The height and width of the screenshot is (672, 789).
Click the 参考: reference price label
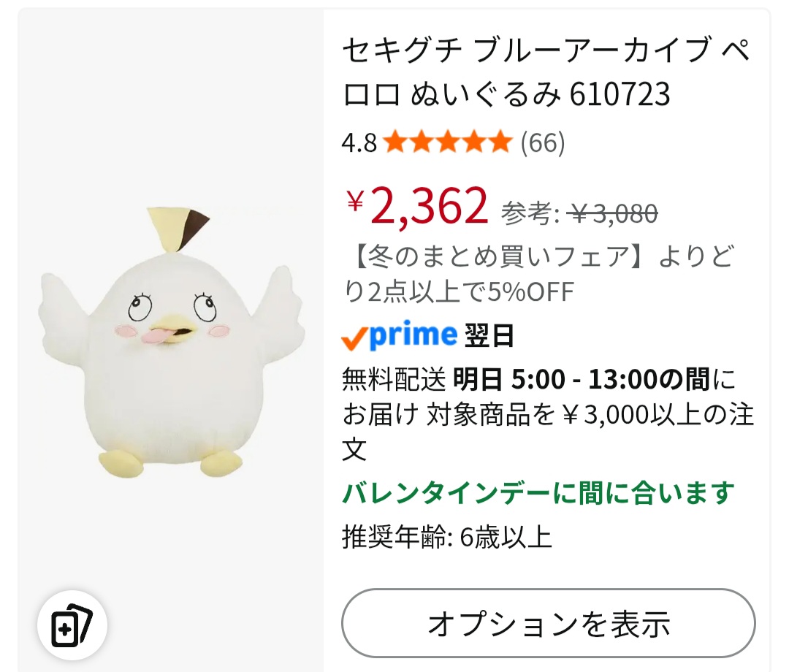(531, 214)
